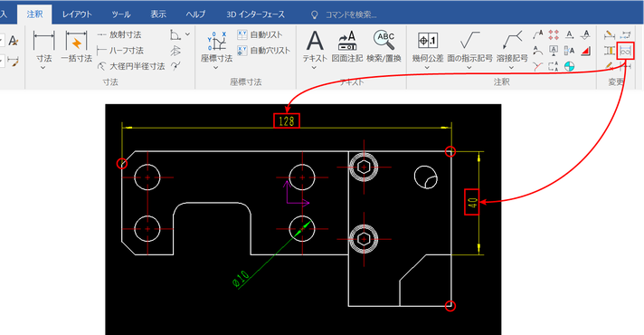The image size is (644, 335).
Task: Click the red branching line icon
Action: tap(538, 66)
